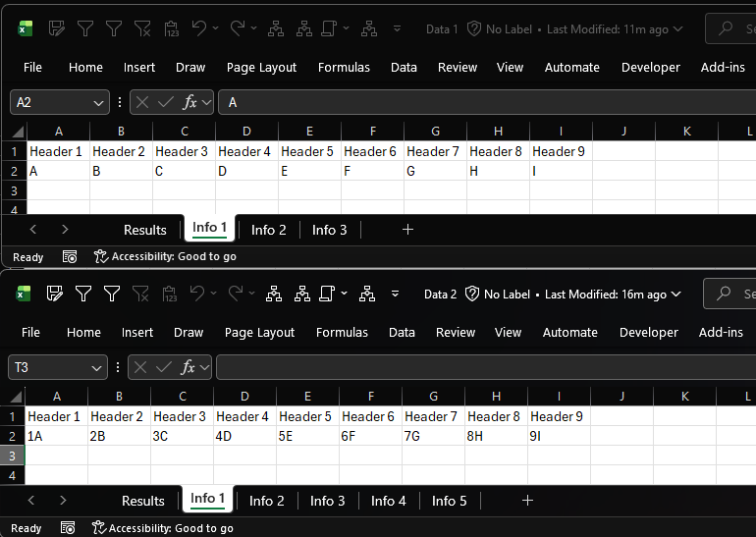Image resolution: width=756 pixels, height=537 pixels.
Task: Click the formula bar in Data 1
Action: [487, 102]
